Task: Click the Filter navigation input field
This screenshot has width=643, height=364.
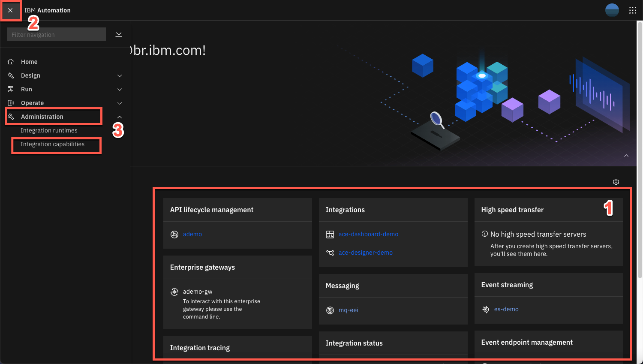Action: [56, 34]
